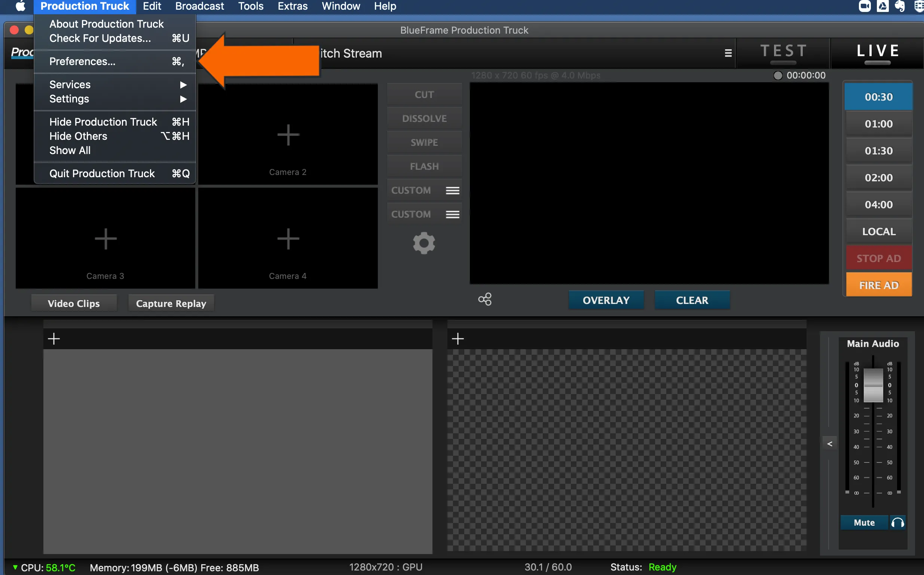Select the 01:00 ad duration
The image size is (924, 575).
pos(879,124)
